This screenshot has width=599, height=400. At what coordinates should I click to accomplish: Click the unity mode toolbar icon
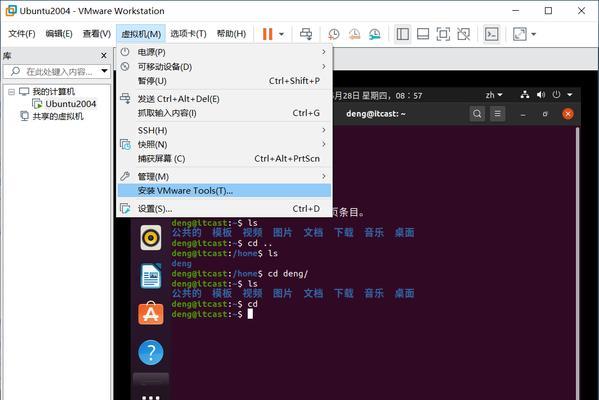coord(463,34)
